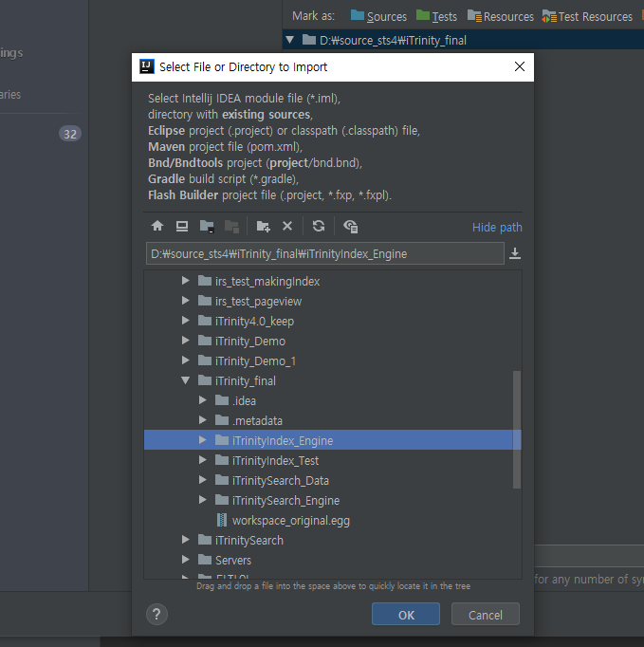644x647 pixels.
Task: Expand irs_test_pageview folder
Action: (186, 301)
